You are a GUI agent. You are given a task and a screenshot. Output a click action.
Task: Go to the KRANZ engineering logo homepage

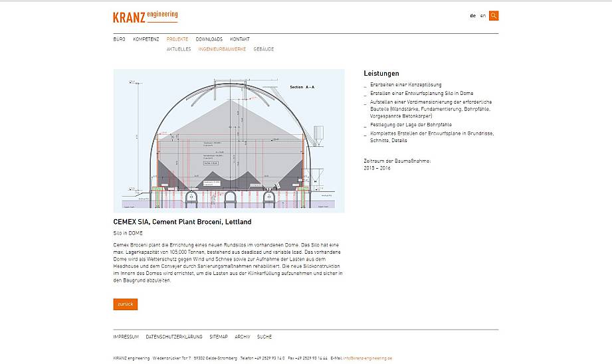point(146,17)
